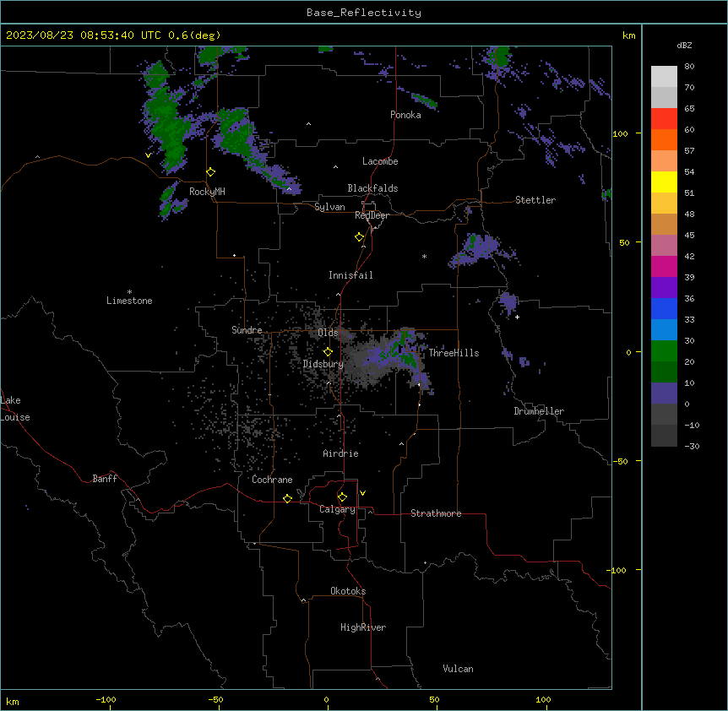This screenshot has width=728, height=711.
Task: Click the white plus marker north of Drumheller
Action: (517, 317)
